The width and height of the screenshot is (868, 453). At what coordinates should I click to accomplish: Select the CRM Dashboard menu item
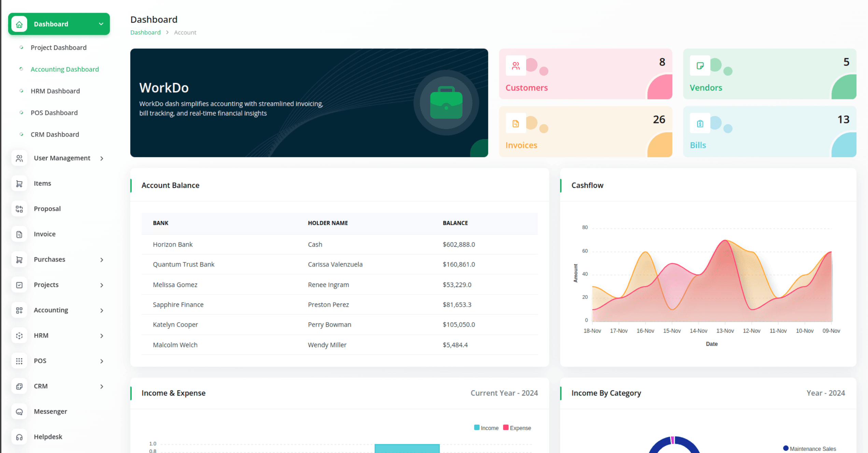(x=55, y=134)
